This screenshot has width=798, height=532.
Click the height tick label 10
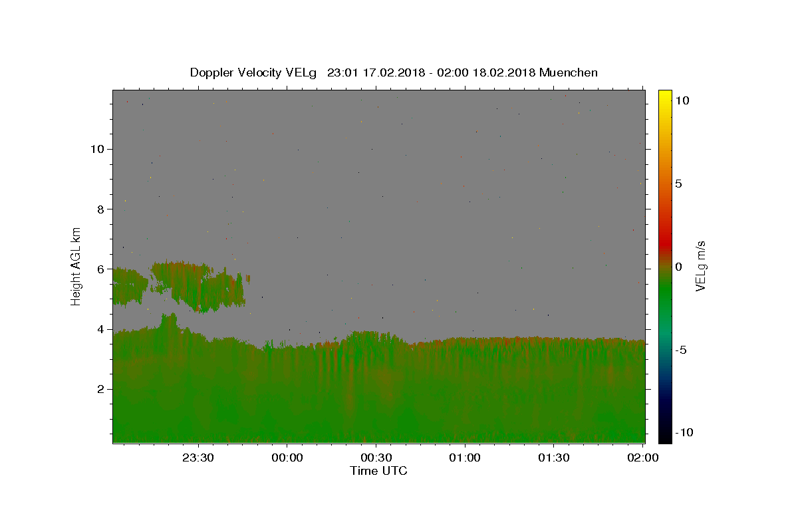(97, 149)
